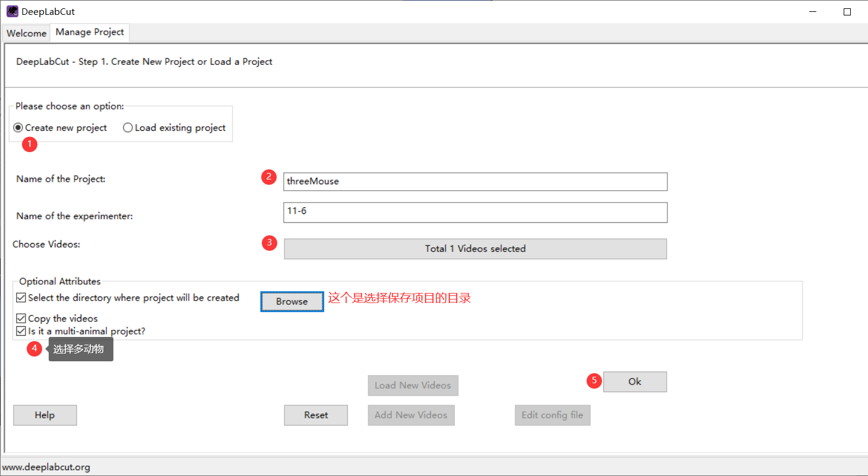Viewport: 868px width, 476px height.
Task: Uncheck the Copy the videos checkbox
Action: click(21, 319)
